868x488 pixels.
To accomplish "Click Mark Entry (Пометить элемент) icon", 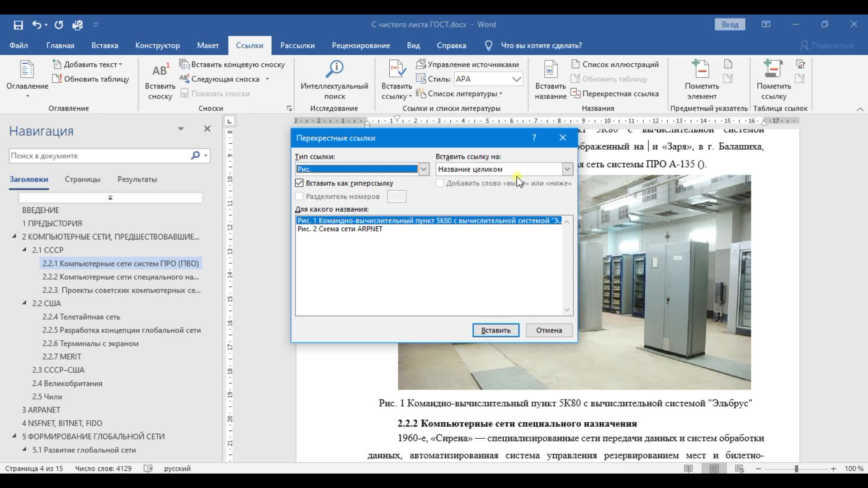I will 701,70.
